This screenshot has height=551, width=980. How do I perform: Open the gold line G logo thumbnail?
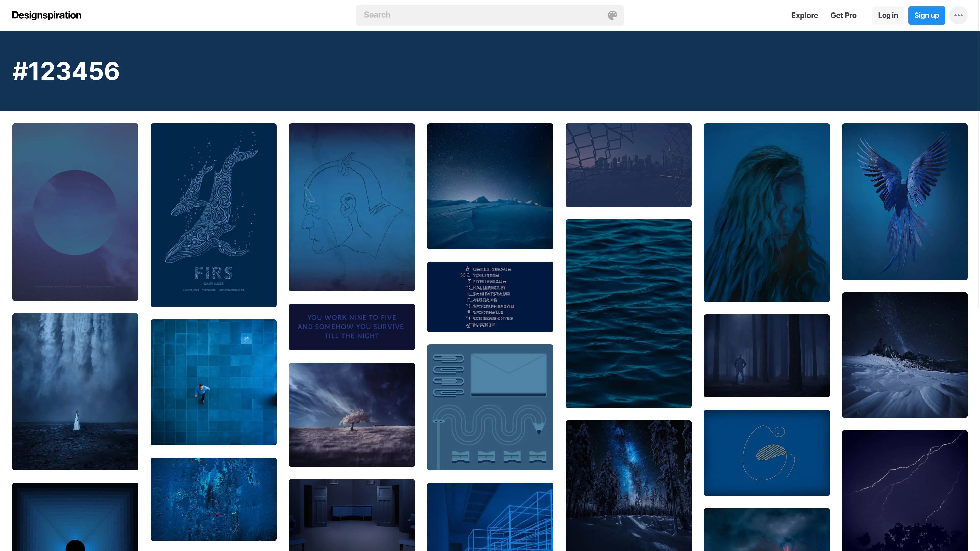pyautogui.click(x=767, y=453)
